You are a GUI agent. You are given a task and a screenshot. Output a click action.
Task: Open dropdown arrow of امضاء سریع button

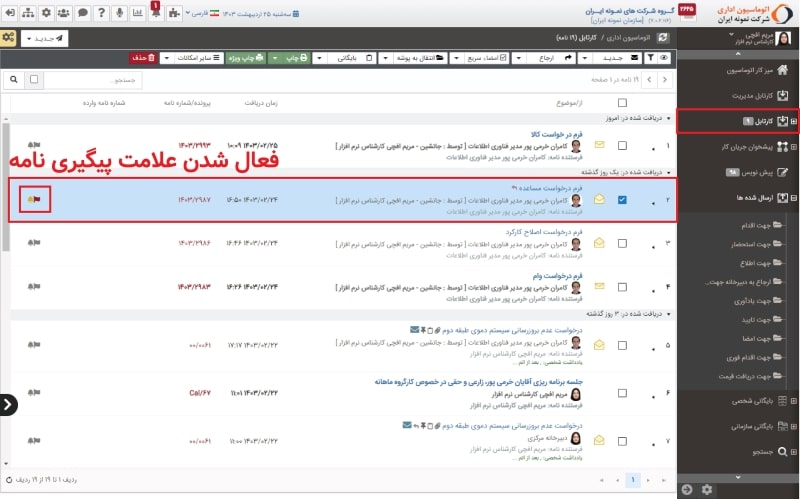(x=456, y=58)
